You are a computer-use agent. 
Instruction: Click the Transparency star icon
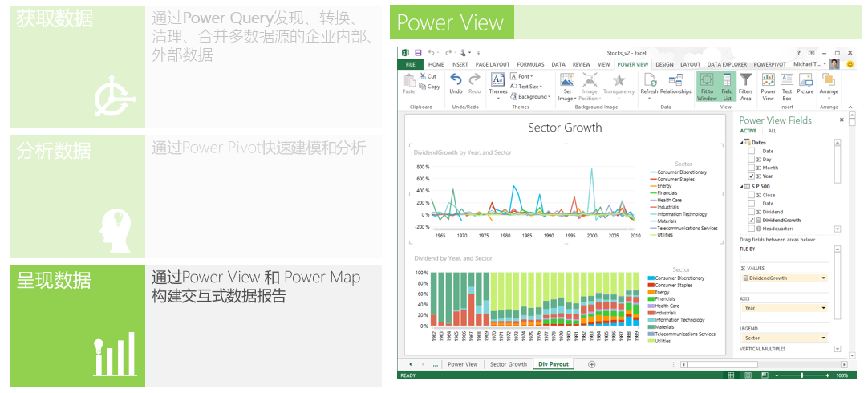[619, 79]
